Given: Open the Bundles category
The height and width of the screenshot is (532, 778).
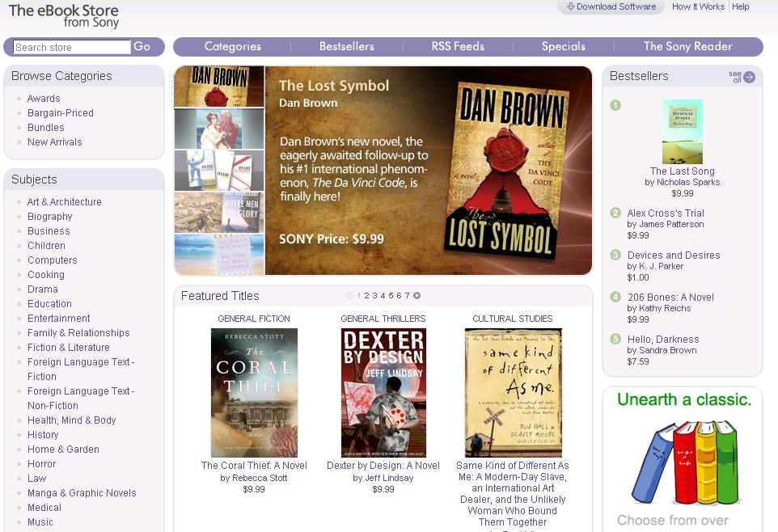Looking at the screenshot, I should 45,128.
